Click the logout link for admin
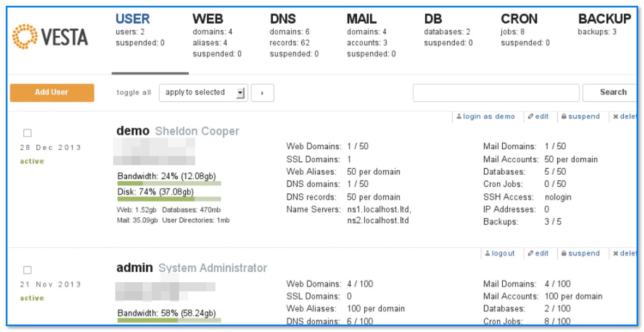 (500, 254)
